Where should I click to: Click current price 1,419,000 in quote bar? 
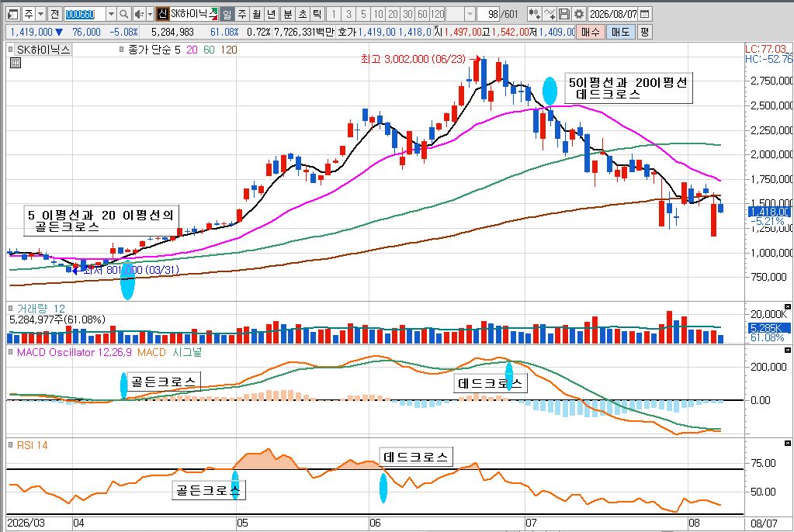[31, 32]
